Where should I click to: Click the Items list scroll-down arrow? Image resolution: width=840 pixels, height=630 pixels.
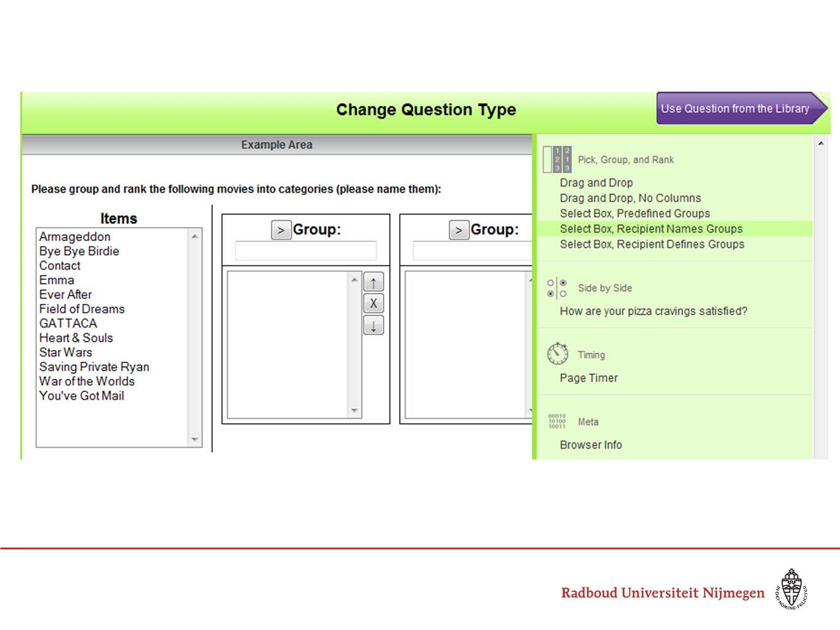pos(195,439)
